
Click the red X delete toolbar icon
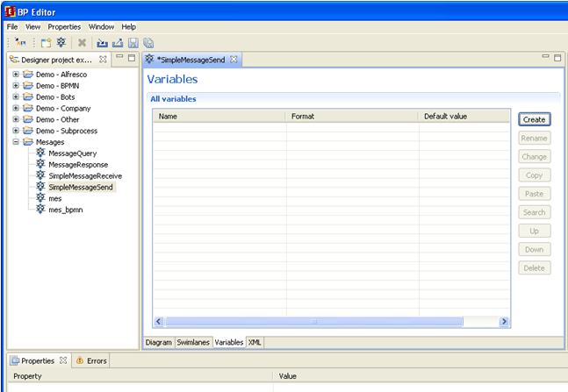pyautogui.click(x=83, y=42)
